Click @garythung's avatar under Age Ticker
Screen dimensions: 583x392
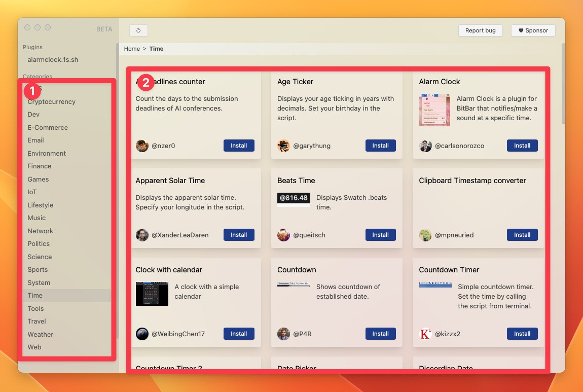point(283,146)
